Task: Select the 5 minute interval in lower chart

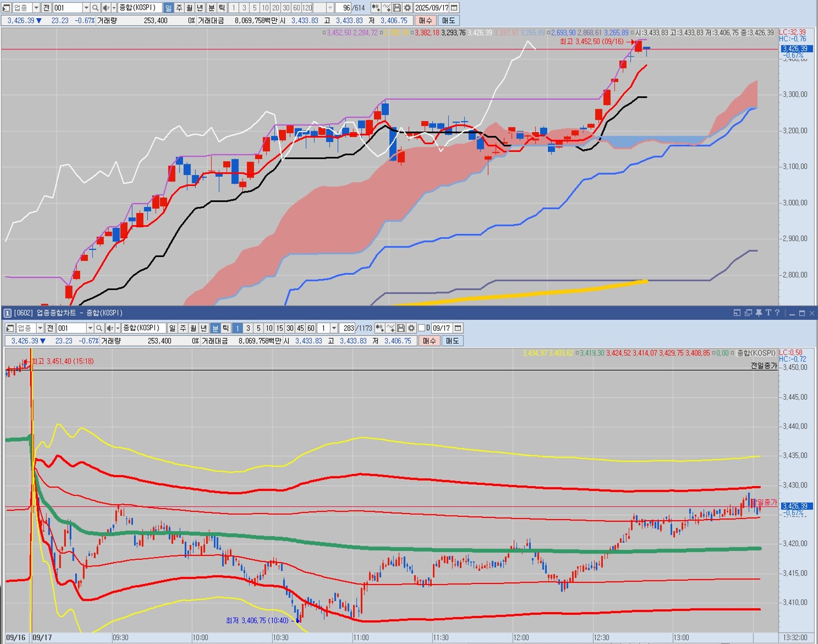Action: 258,328
